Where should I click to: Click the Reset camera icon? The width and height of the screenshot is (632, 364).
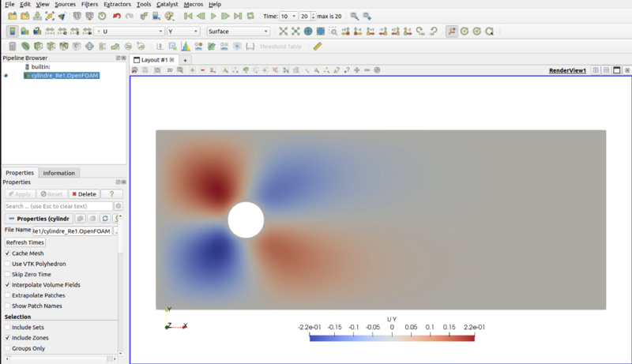coord(284,31)
